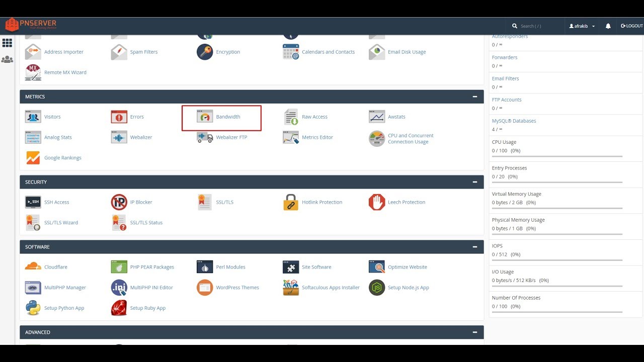The height and width of the screenshot is (362, 644).
Task: Click the sidebar home grid icon
Action: click(7, 43)
